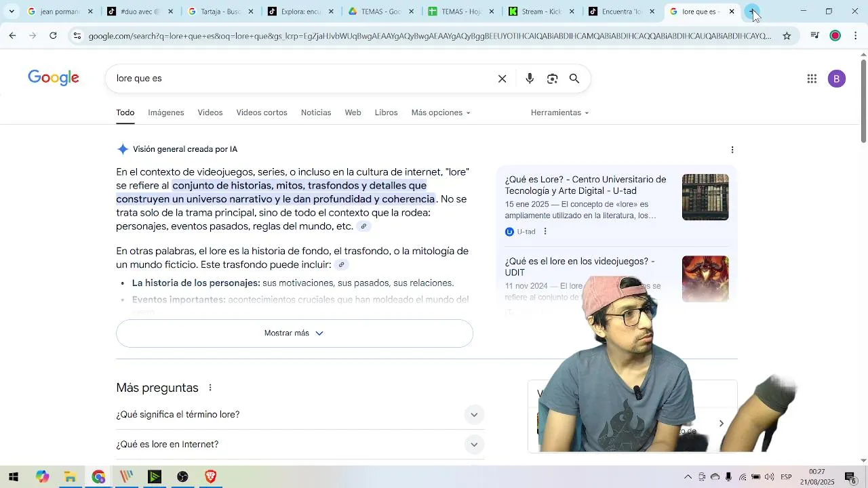This screenshot has height=488, width=868.
Task: Click the link chip after 'reglas del mundo, etc.'
Action: (x=363, y=226)
